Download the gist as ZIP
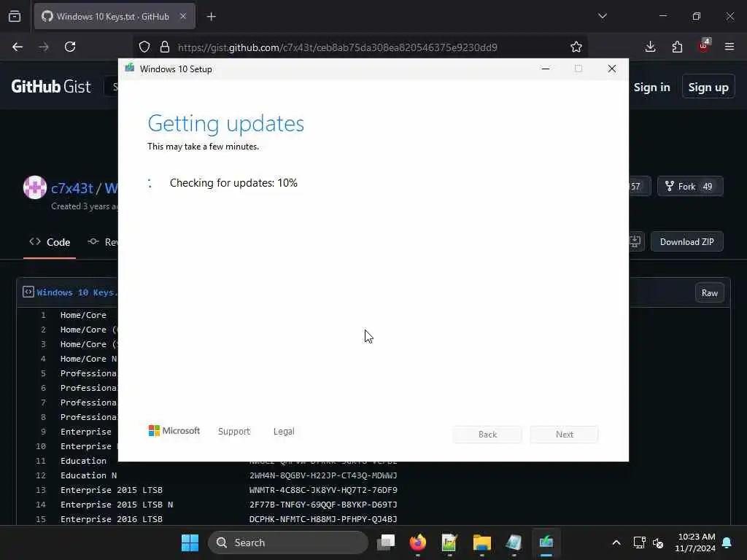 coord(687,242)
